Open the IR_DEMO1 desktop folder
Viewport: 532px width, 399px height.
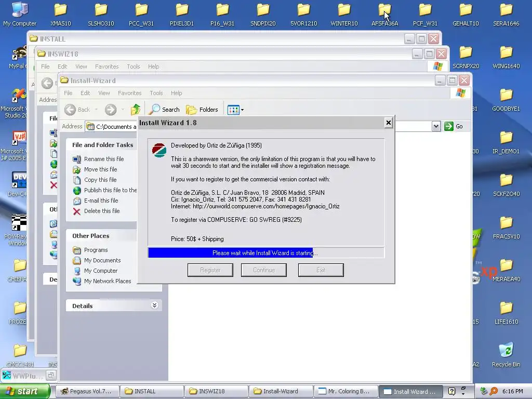(x=506, y=142)
